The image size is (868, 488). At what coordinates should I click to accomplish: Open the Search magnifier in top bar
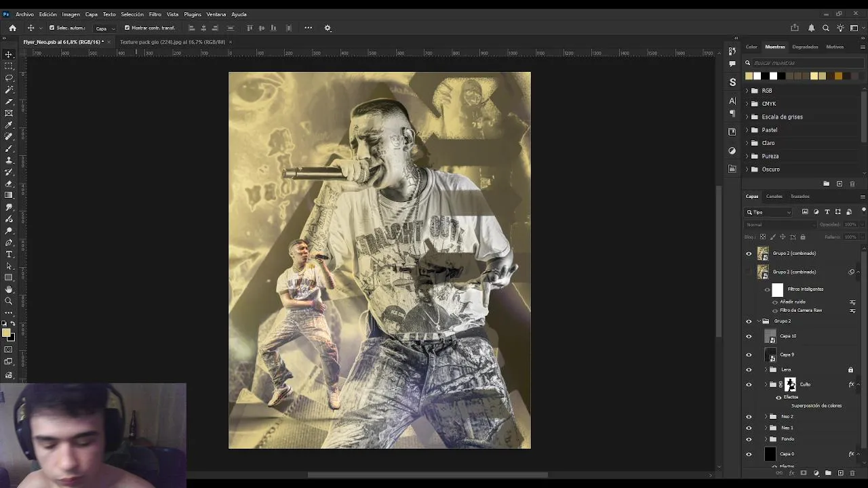coord(825,28)
